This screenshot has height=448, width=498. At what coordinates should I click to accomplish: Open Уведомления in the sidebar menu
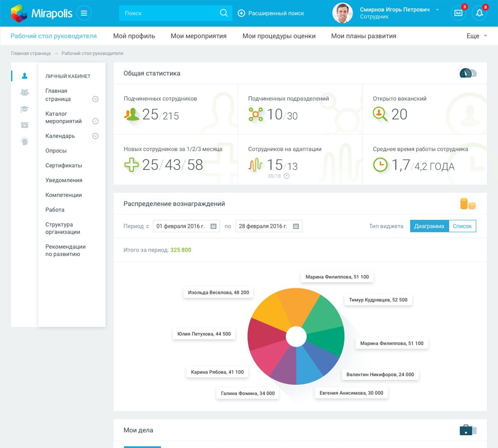(x=64, y=180)
